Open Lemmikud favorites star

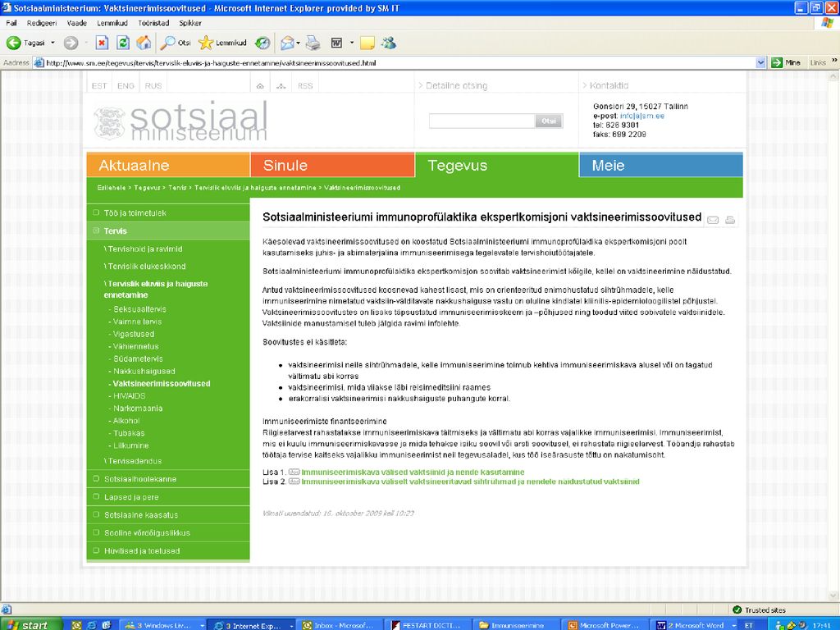(221, 43)
